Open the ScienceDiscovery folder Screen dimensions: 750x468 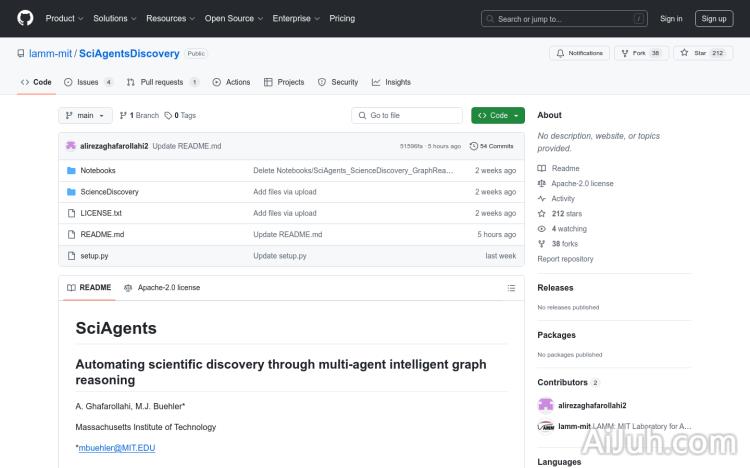coord(110,192)
